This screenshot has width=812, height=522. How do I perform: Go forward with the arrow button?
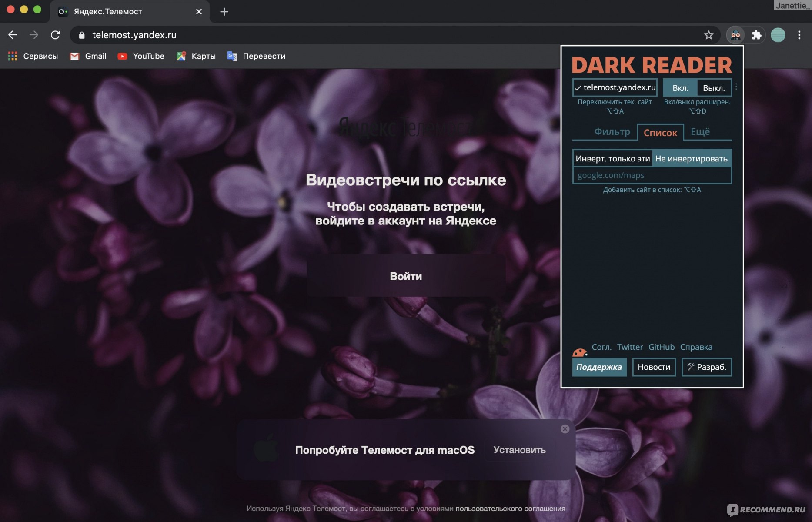[34, 35]
